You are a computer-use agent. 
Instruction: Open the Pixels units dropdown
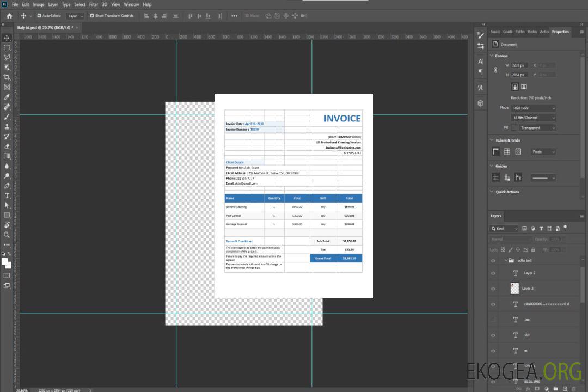click(543, 151)
